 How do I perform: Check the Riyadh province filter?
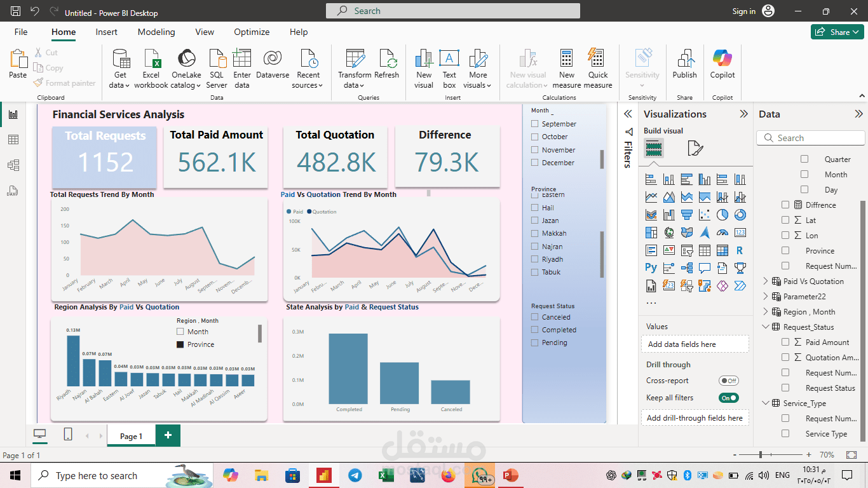click(535, 259)
